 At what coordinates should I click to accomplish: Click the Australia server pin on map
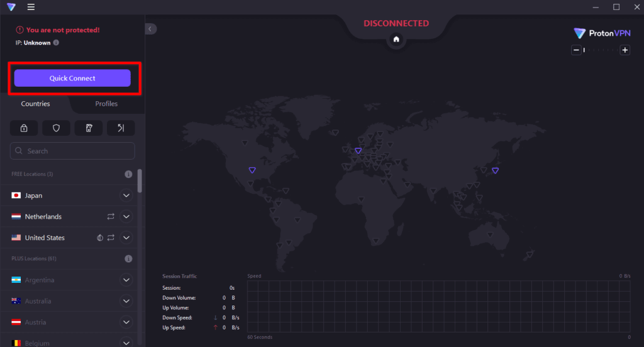pos(490,235)
